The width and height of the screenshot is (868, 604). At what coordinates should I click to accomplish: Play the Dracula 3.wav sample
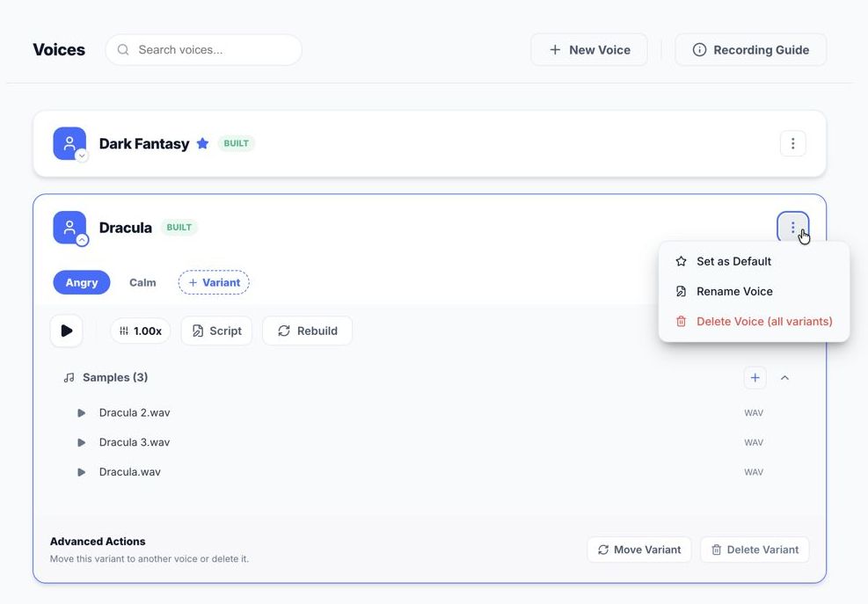80,442
